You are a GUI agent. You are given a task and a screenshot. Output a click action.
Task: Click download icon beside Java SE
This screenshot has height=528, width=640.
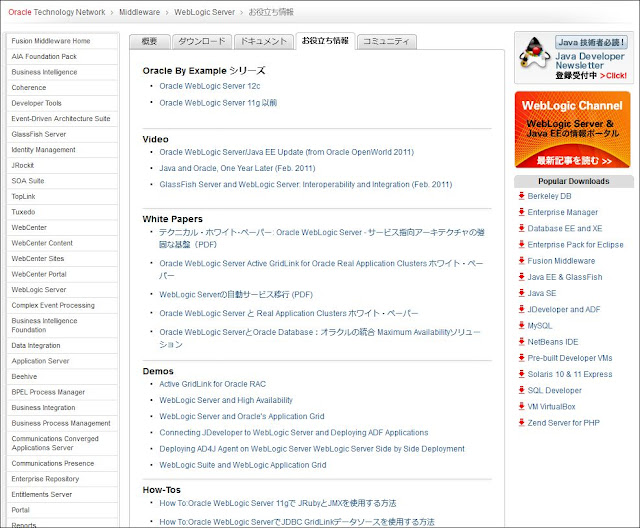[x=521, y=293]
